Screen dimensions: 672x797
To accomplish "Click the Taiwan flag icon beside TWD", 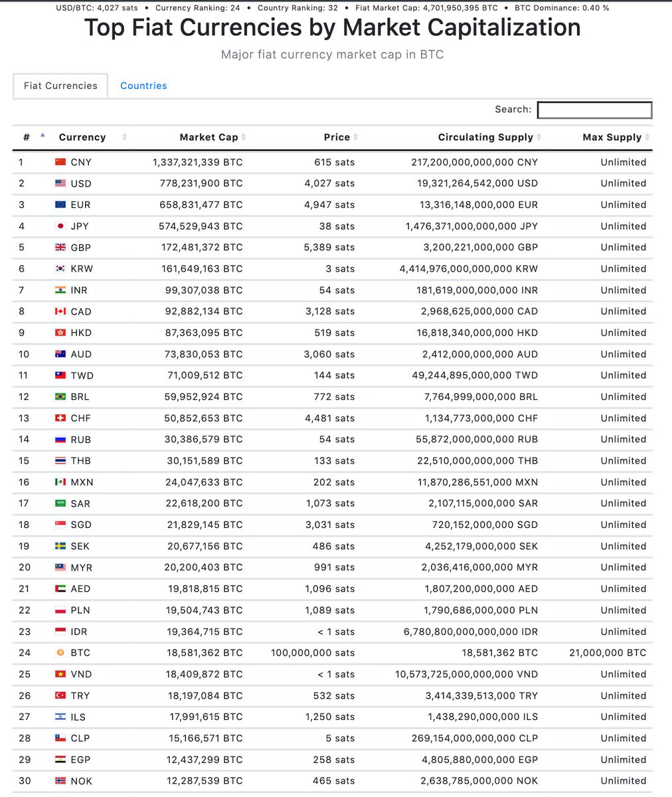I will [x=60, y=375].
